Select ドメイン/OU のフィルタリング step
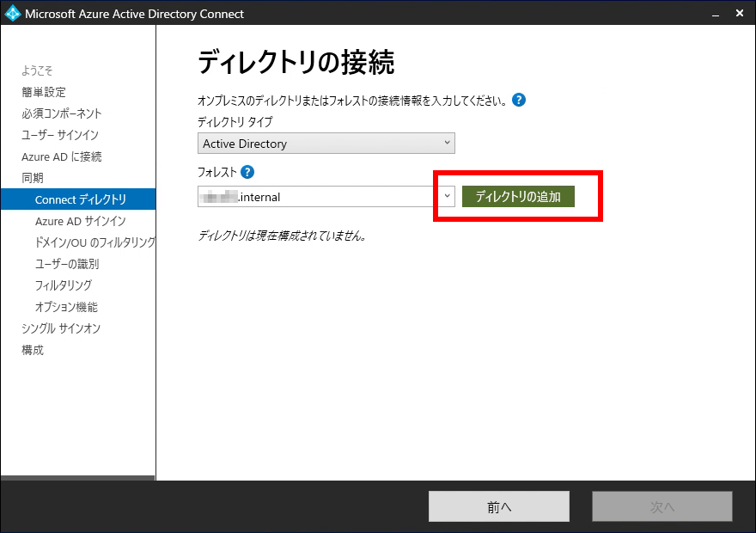756x533 pixels. (x=95, y=242)
